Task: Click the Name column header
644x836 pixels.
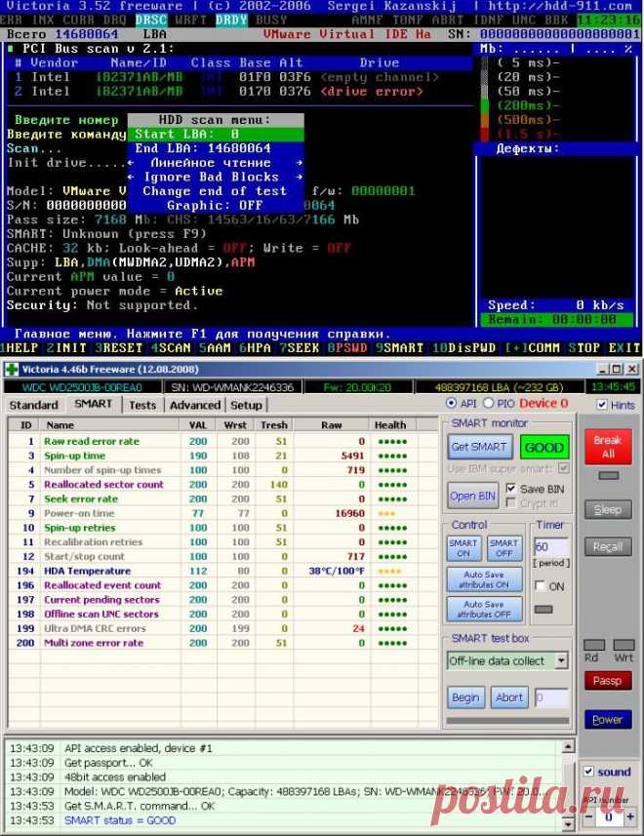Action: (x=110, y=425)
